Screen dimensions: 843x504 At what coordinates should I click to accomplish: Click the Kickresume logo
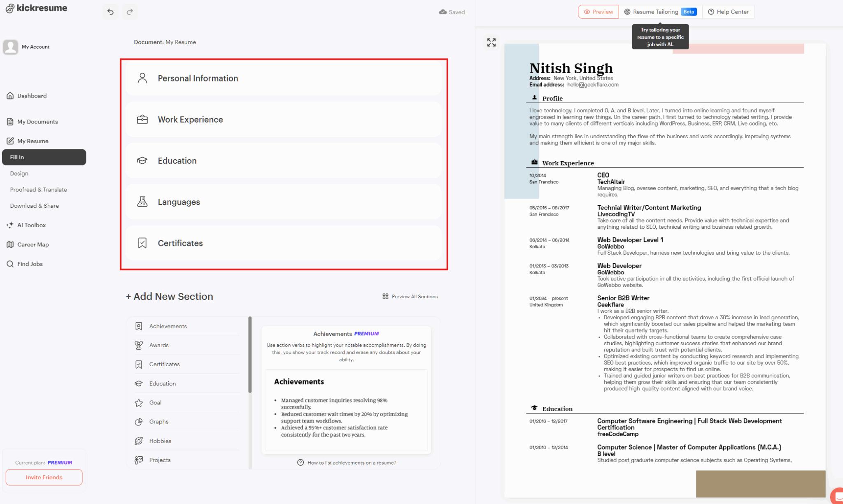click(x=36, y=8)
